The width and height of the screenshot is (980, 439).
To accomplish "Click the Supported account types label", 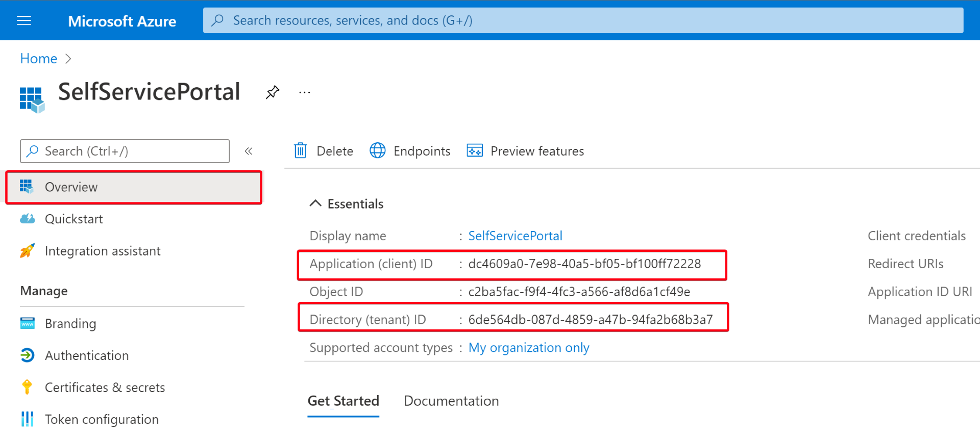I will tap(381, 348).
